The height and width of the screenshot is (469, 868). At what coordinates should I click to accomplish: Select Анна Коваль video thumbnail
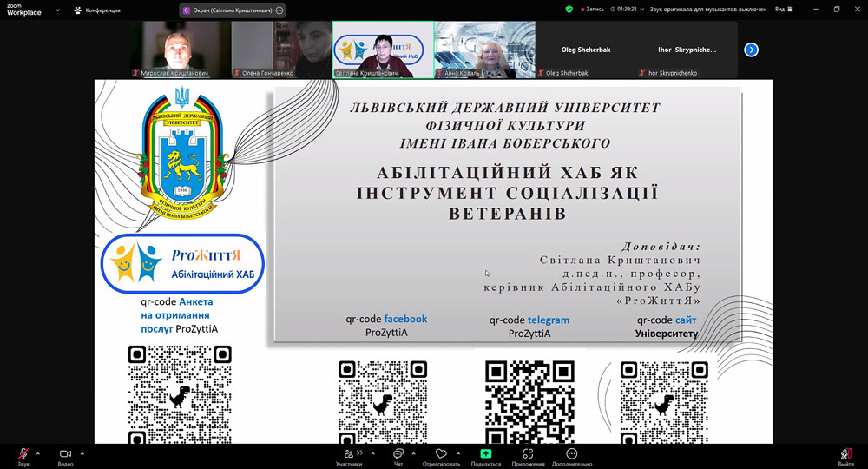click(x=485, y=50)
